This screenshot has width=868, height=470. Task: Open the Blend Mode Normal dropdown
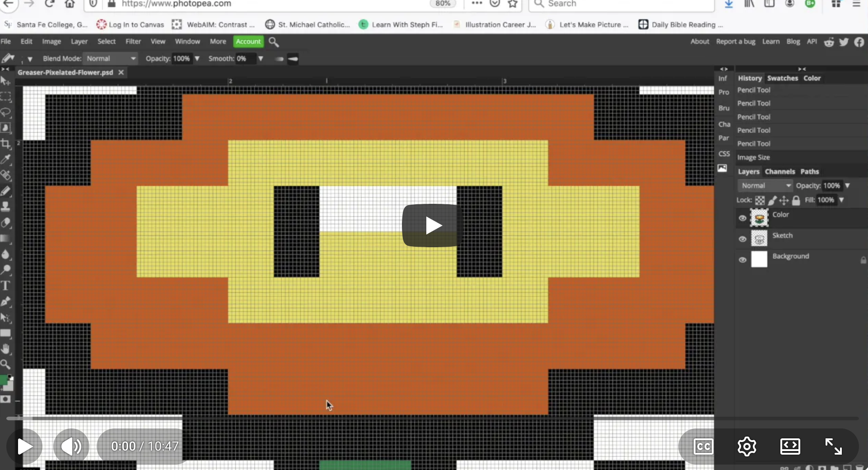point(110,59)
